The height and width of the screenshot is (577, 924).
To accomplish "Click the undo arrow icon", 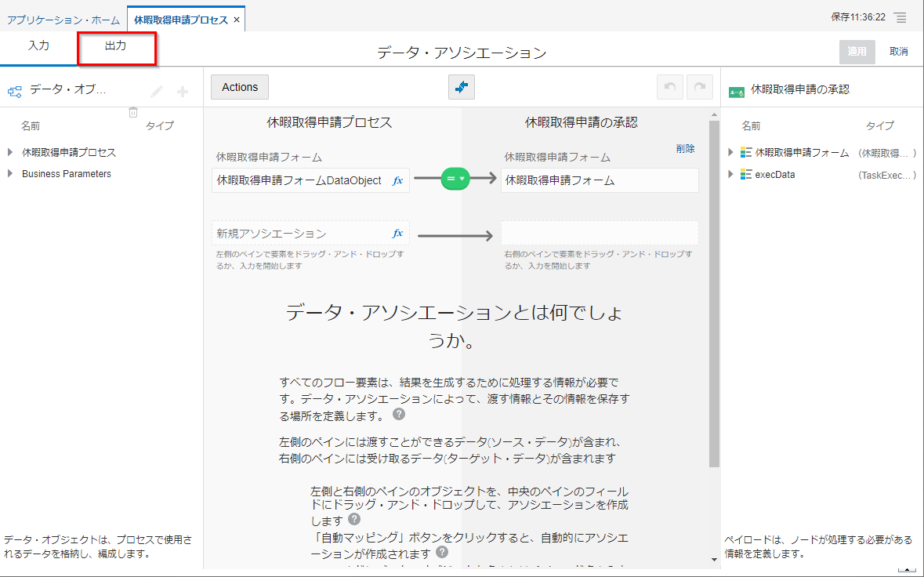I will pyautogui.click(x=669, y=87).
